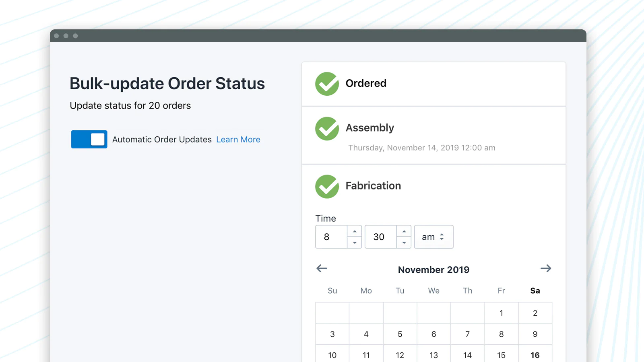Increase the minutes with up arrow
644x362 pixels.
tap(404, 231)
